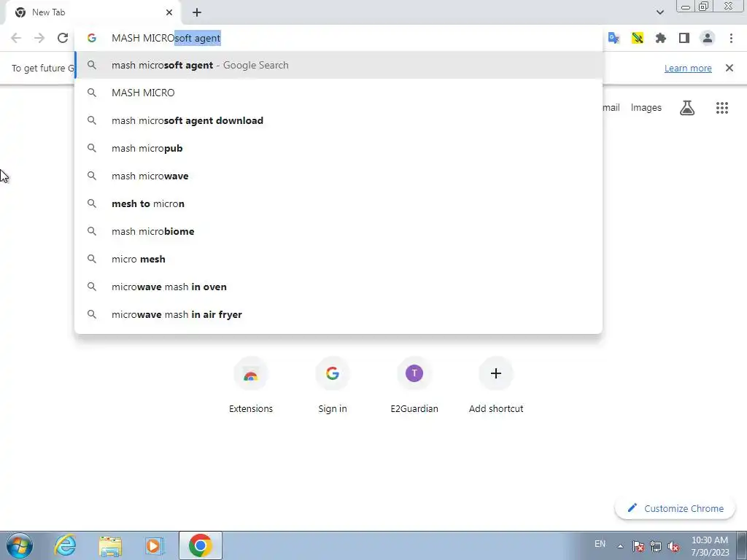Click the browser back arrow
The height and width of the screenshot is (560, 747).
[x=16, y=38]
